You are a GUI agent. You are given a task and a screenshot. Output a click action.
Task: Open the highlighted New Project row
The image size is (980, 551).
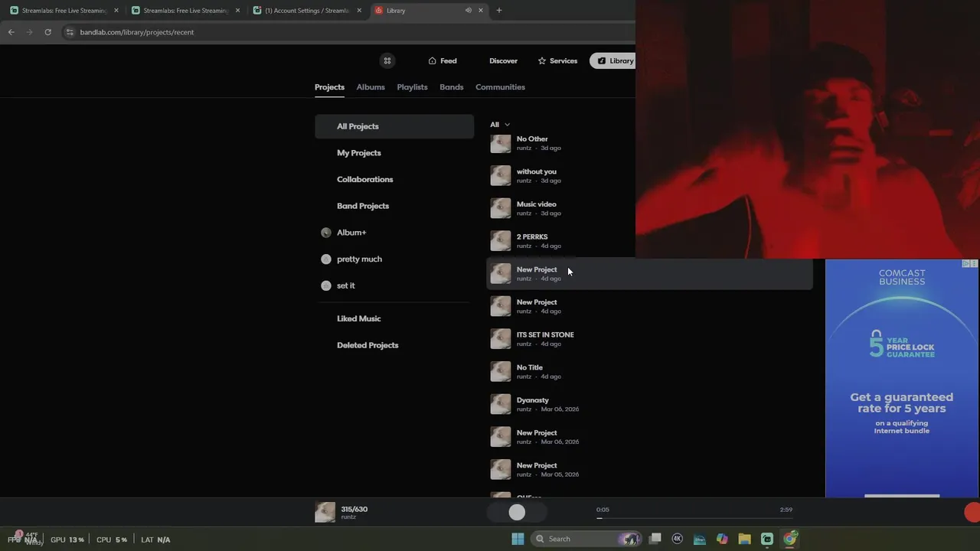649,274
